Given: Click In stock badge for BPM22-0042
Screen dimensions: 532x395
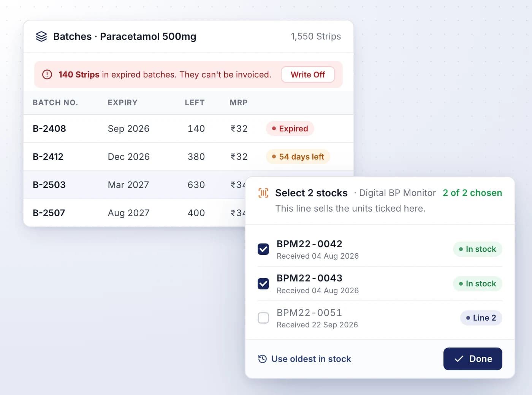Looking at the screenshot, I should [x=478, y=249].
